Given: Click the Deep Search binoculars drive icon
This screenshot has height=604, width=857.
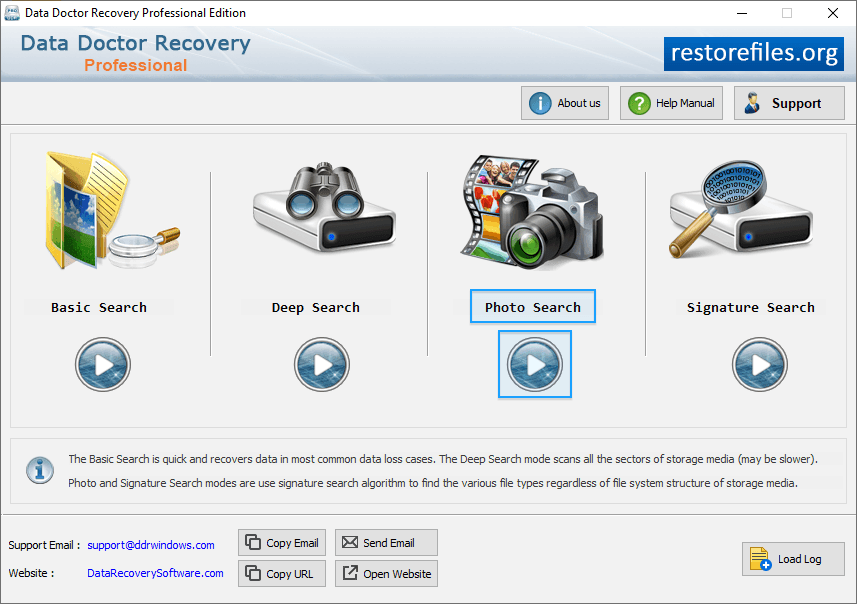Looking at the screenshot, I should pos(324,207).
